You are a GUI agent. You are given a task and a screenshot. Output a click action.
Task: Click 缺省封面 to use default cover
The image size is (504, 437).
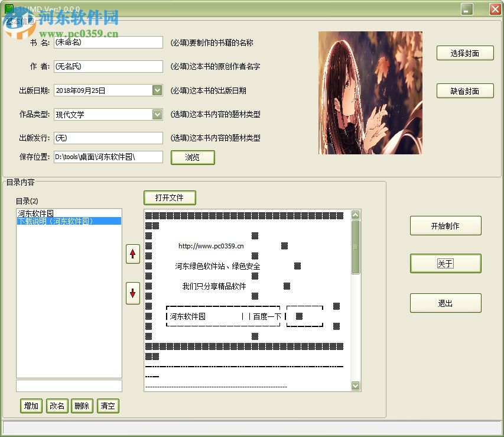click(465, 90)
